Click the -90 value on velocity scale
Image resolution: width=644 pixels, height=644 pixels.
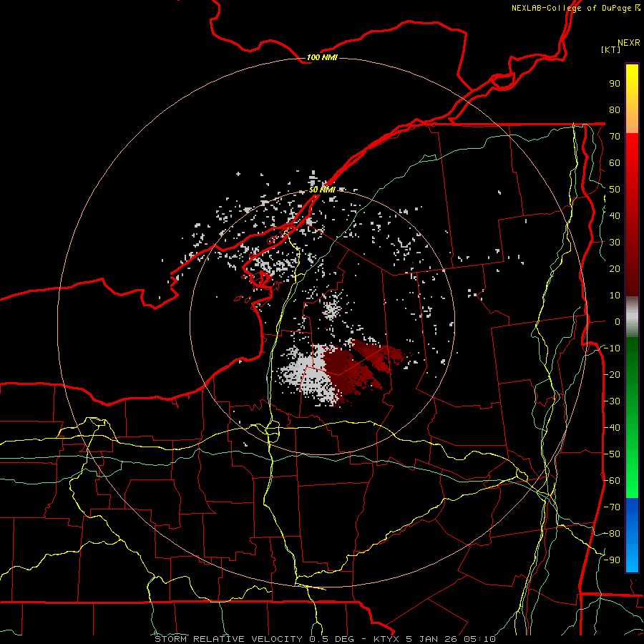coord(612,560)
